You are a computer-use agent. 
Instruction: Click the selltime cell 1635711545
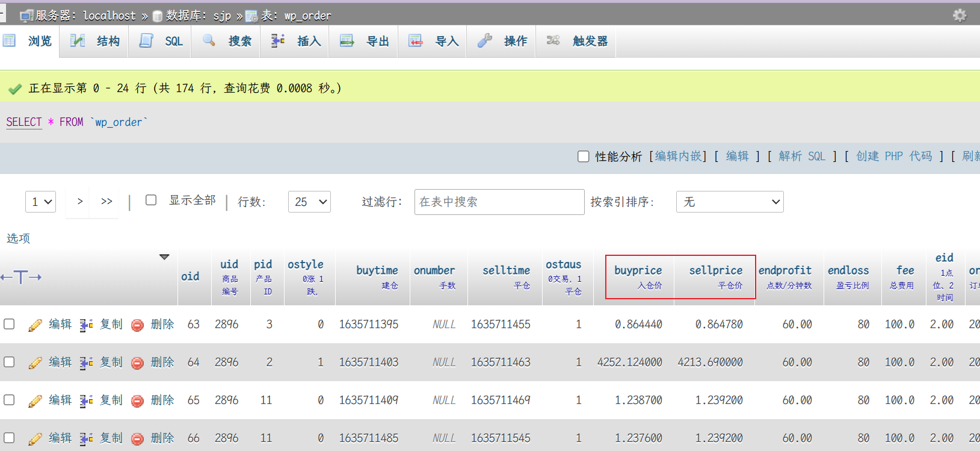coord(501,438)
